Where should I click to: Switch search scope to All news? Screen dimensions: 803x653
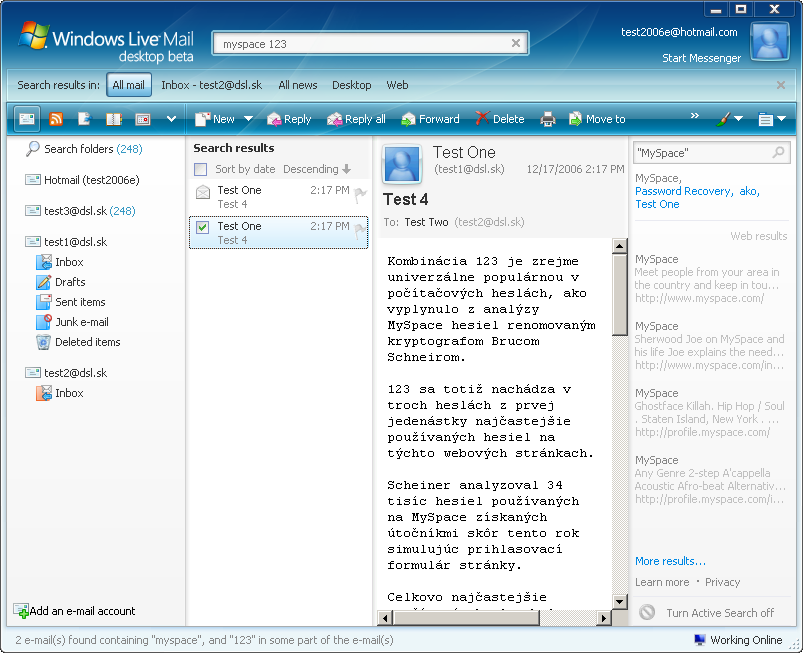(x=298, y=85)
